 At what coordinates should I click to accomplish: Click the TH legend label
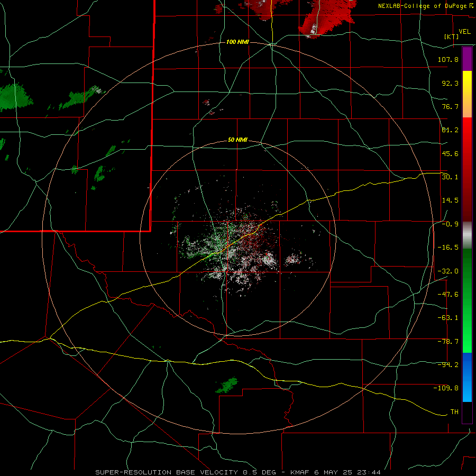point(454,412)
